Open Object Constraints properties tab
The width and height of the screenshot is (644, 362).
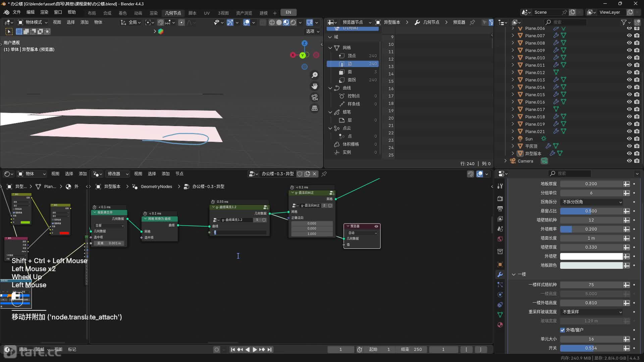click(x=500, y=305)
